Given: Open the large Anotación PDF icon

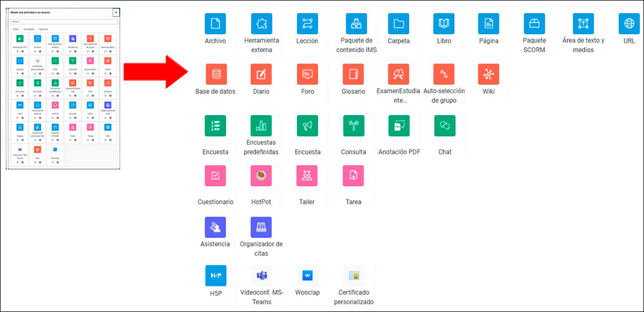Looking at the screenshot, I should (x=399, y=125).
